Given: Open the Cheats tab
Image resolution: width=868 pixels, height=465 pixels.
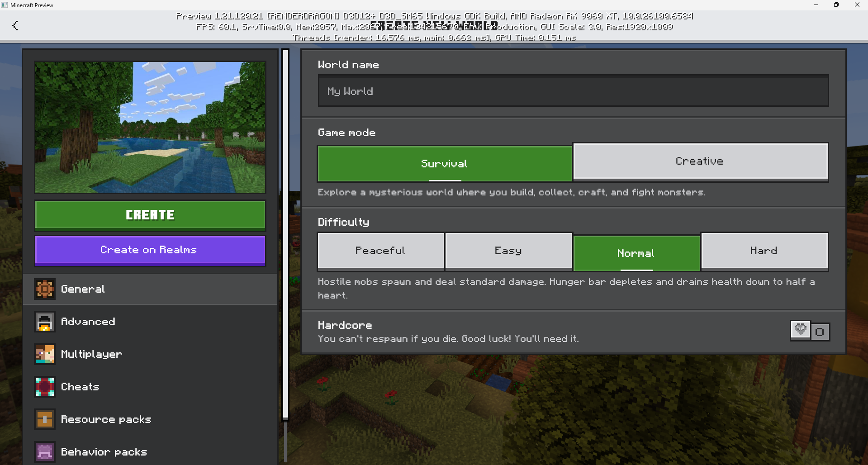Looking at the screenshot, I should point(150,387).
